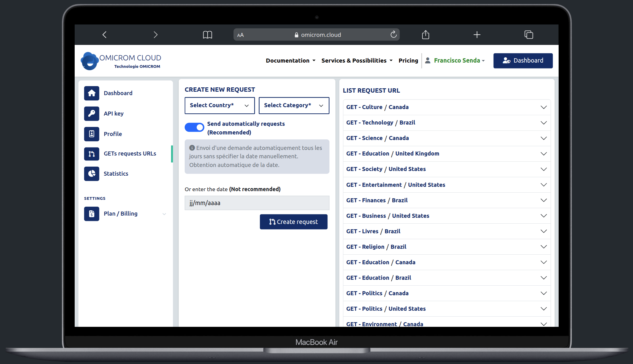
Task: Open browser bookmarks book icon
Action: click(207, 35)
